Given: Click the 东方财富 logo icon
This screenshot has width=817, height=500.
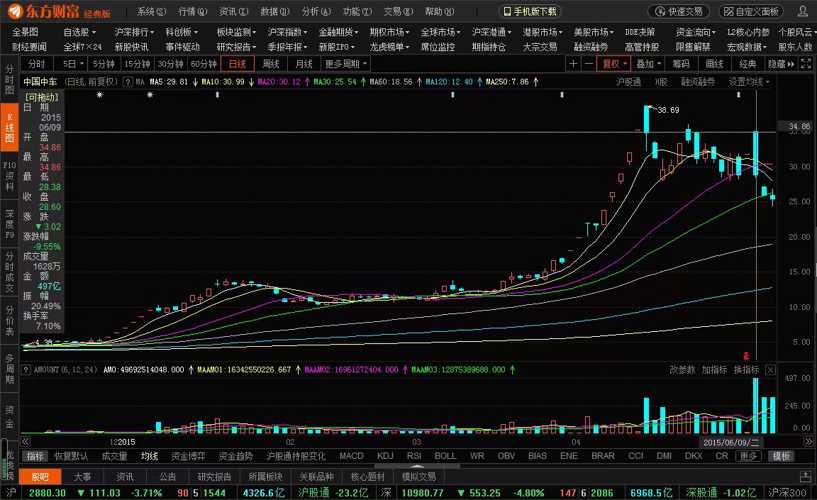Looking at the screenshot, I should 15,11.
